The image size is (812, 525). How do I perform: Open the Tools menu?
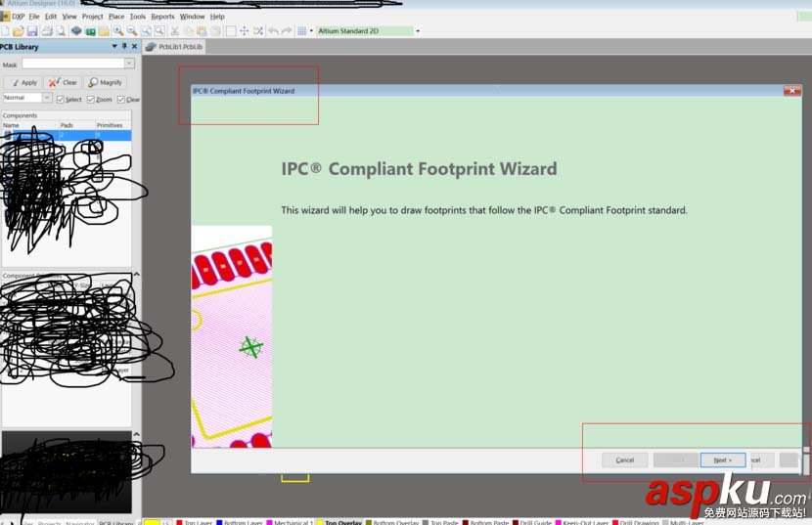point(138,17)
